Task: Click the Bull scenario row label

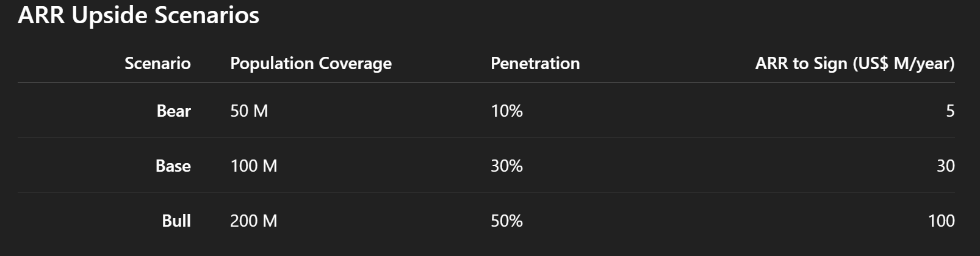Action: tap(176, 221)
